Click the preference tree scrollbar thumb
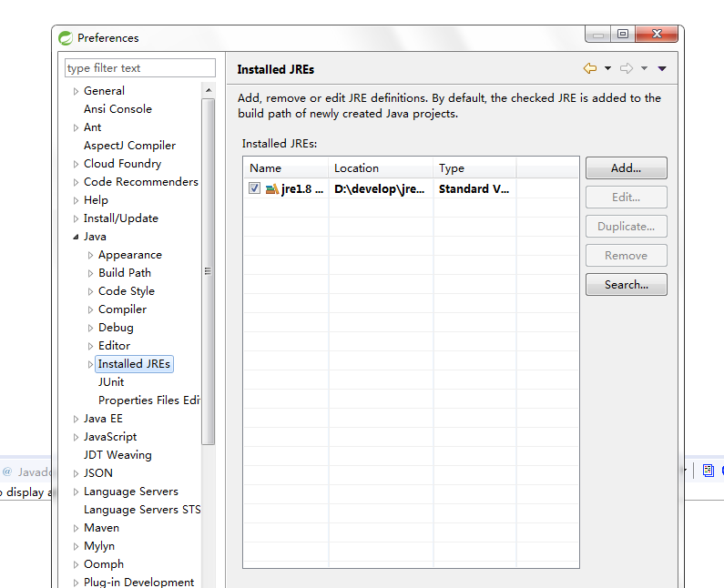The width and height of the screenshot is (724, 588). (209, 271)
